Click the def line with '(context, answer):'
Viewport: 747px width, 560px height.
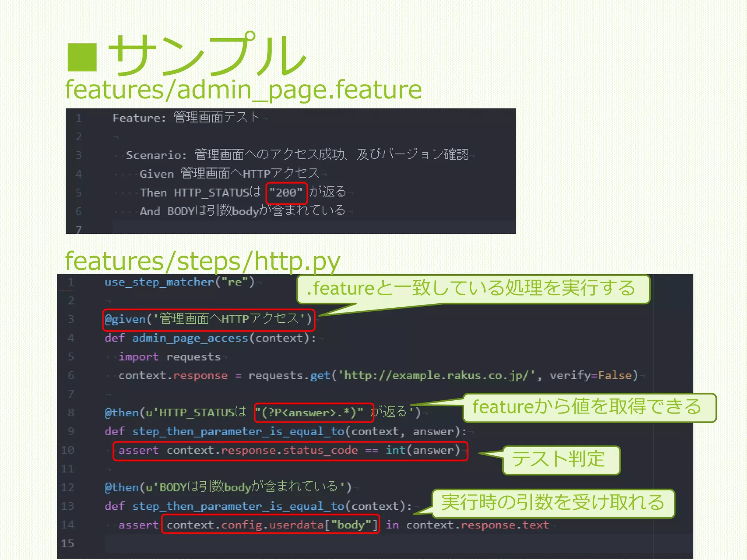(286, 431)
